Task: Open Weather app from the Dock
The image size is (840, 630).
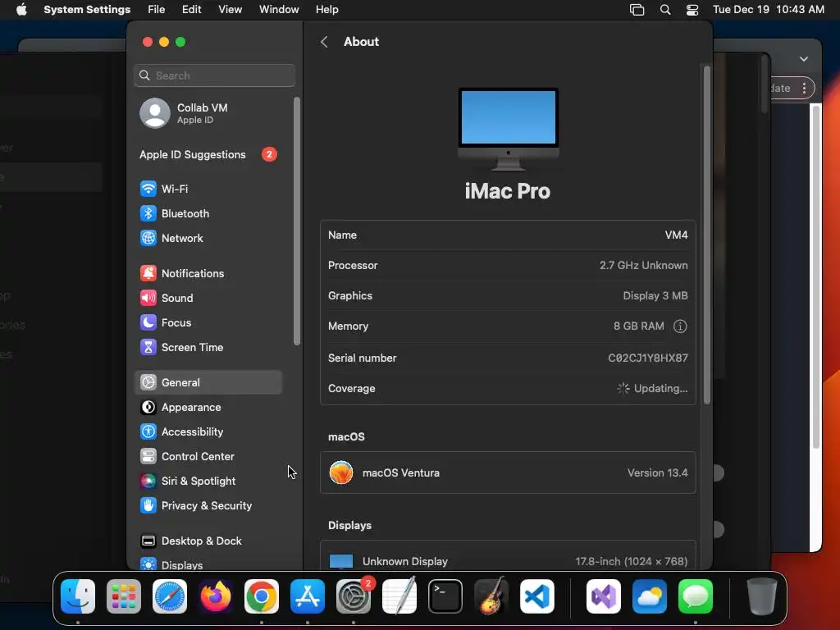Action: click(650, 596)
